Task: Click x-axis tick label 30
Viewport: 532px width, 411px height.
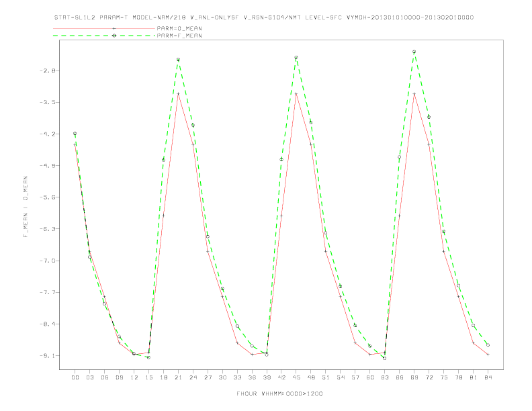Action: [222, 377]
